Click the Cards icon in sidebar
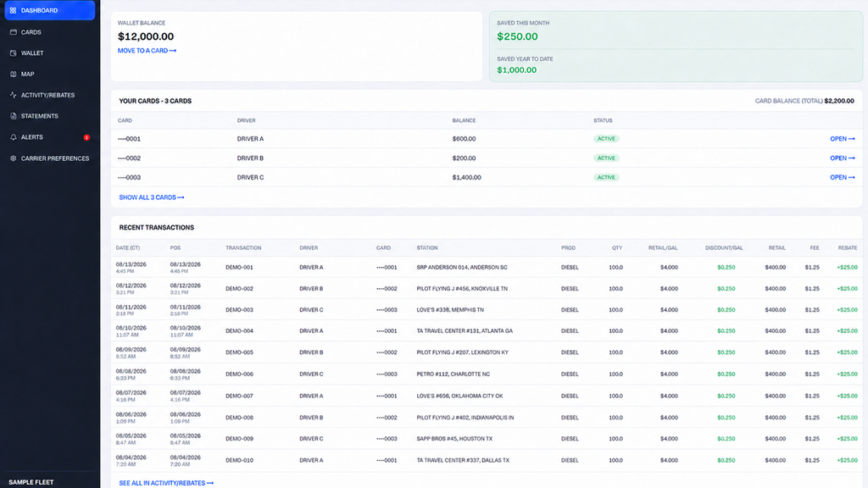The width and height of the screenshot is (868, 488). click(x=13, y=32)
